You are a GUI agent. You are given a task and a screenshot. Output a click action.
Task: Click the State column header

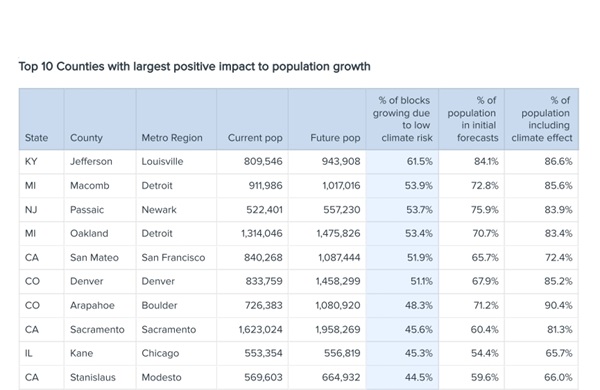[x=36, y=138]
